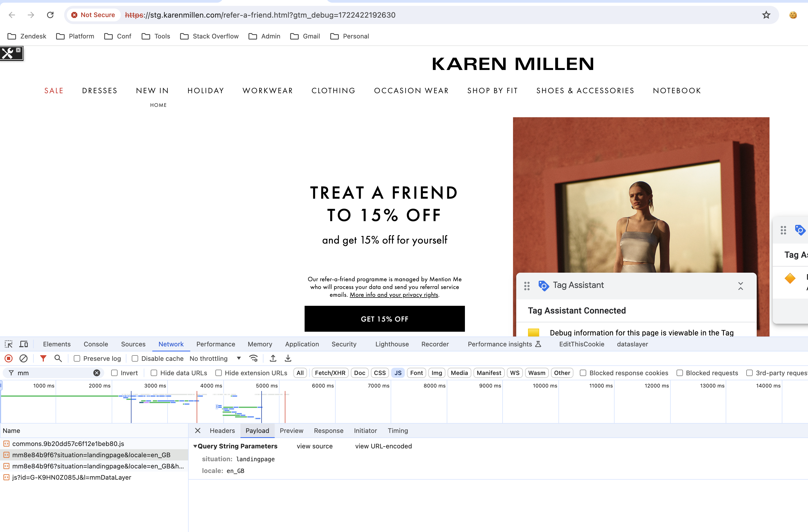Screen dimensions: 808x532
Task: Open the DRESSES navigation menu
Action: point(99,91)
